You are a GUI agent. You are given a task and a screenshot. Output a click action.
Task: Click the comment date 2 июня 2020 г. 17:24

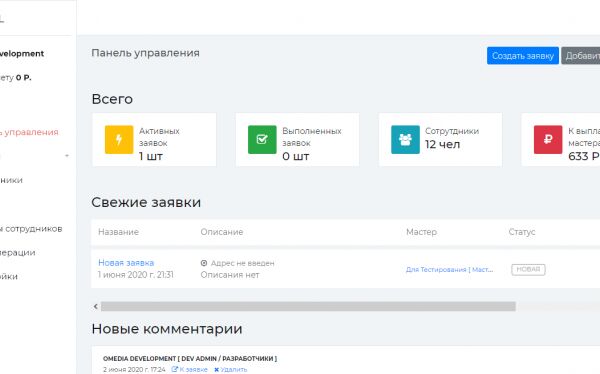pyautogui.click(x=134, y=369)
